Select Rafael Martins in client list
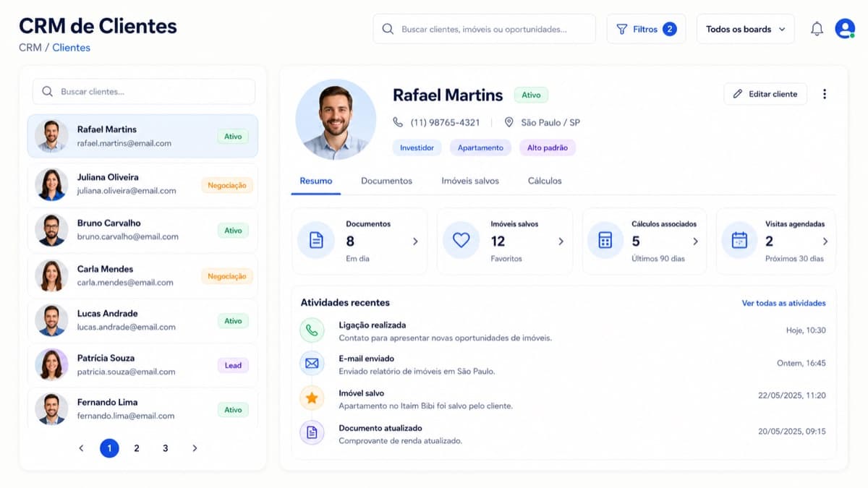This screenshot has width=868, height=488. pos(142,136)
